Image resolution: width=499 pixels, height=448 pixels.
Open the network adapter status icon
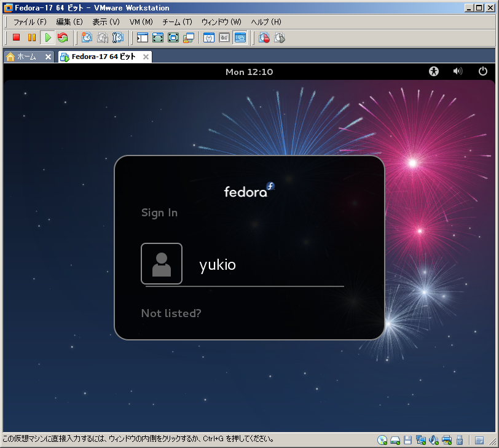tap(421, 440)
